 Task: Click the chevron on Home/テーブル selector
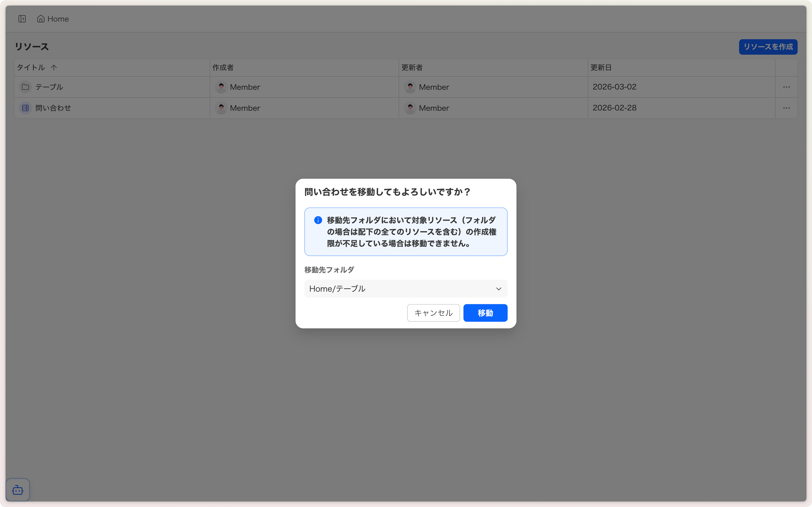tap(499, 289)
